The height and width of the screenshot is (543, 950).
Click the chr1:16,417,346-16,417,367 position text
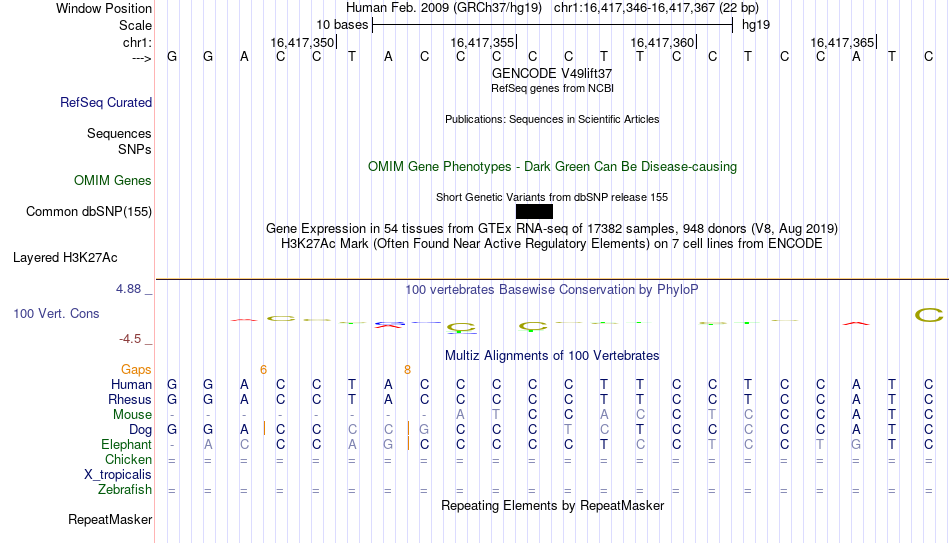[x=656, y=8]
